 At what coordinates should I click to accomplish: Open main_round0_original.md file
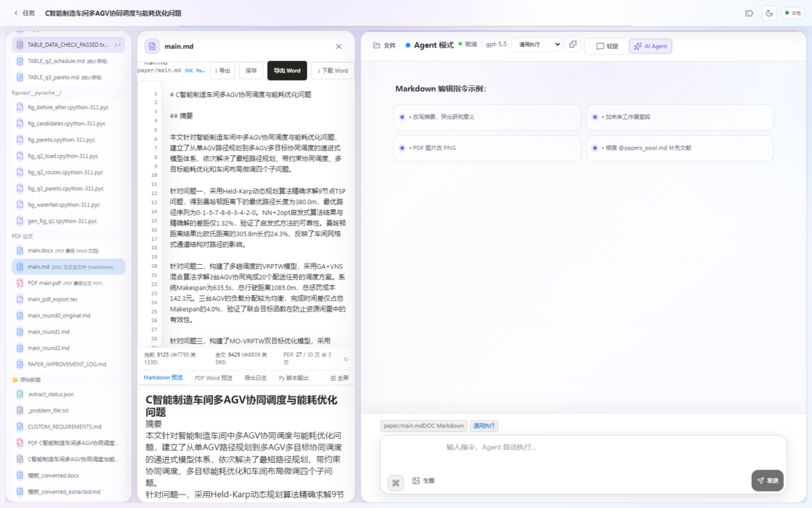68,316
